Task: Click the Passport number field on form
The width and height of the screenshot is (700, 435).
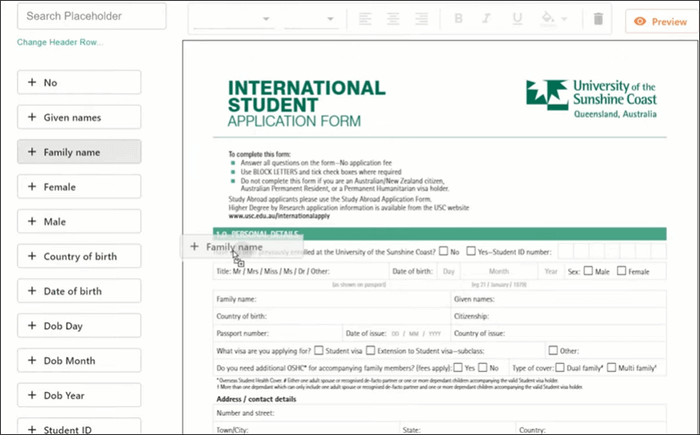Action: tap(278, 333)
